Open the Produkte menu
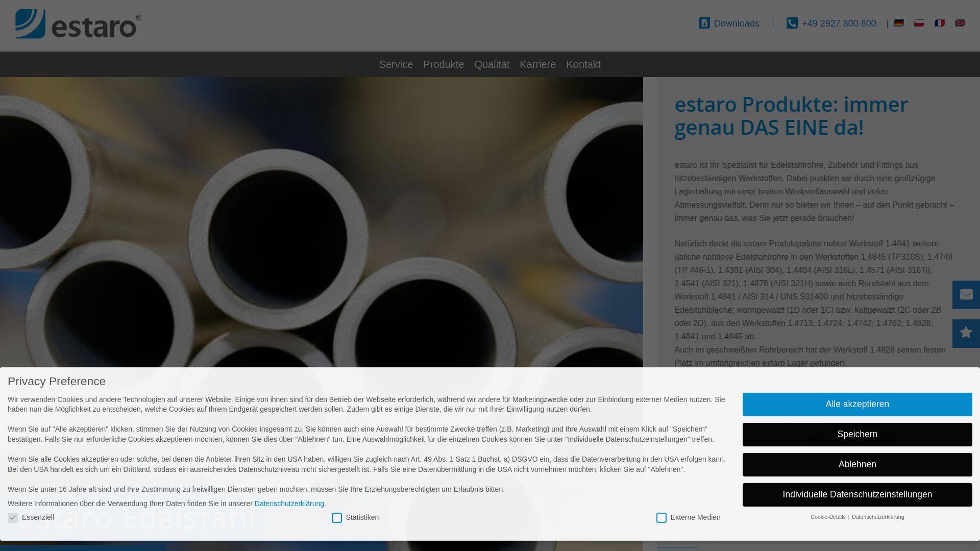 (x=444, y=64)
